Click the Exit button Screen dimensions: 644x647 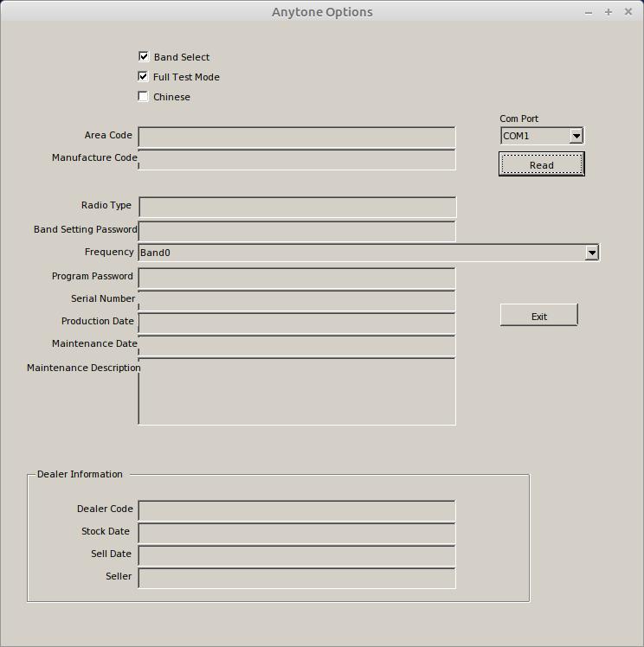click(539, 315)
